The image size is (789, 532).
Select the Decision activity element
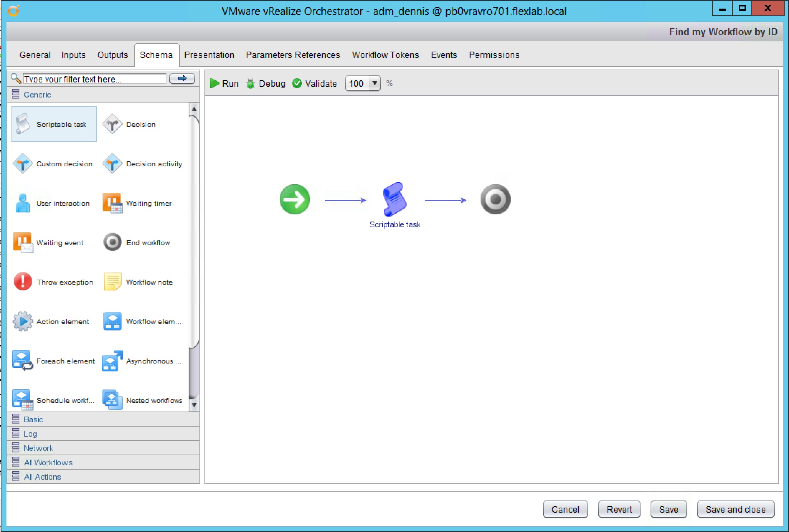142,163
